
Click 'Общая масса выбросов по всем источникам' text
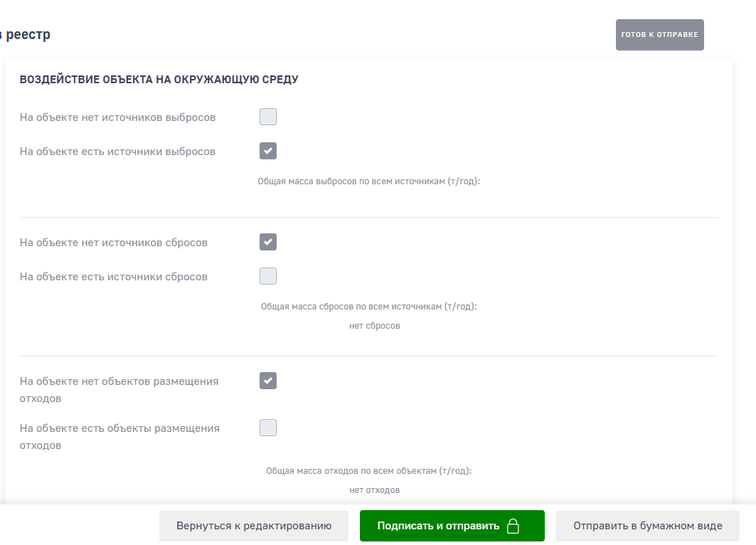(368, 181)
